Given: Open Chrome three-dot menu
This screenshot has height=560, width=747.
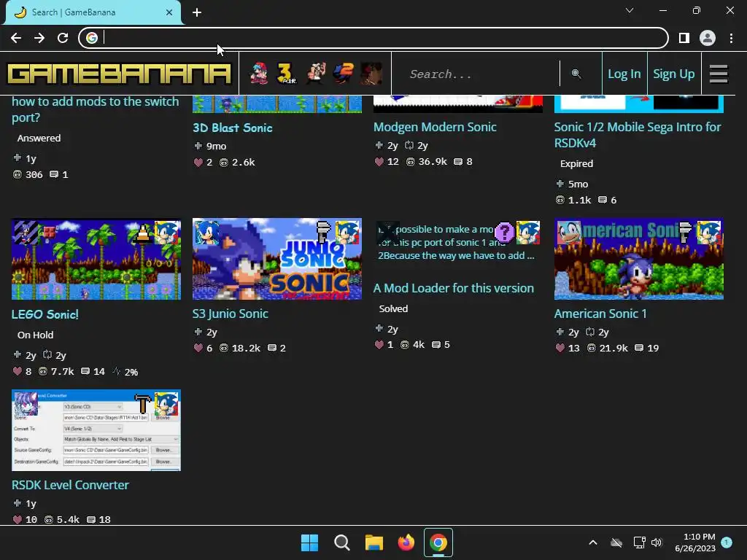Looking at the screenshot, I should pyautogui.click(x=731, y=38).
